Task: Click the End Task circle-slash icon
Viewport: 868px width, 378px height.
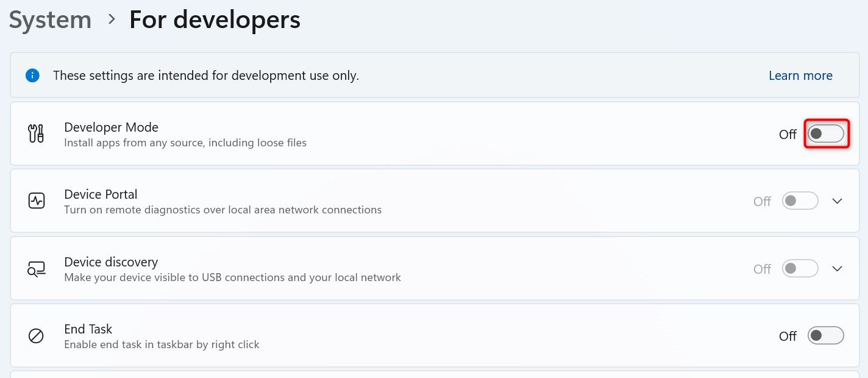Action: point(36,336)
